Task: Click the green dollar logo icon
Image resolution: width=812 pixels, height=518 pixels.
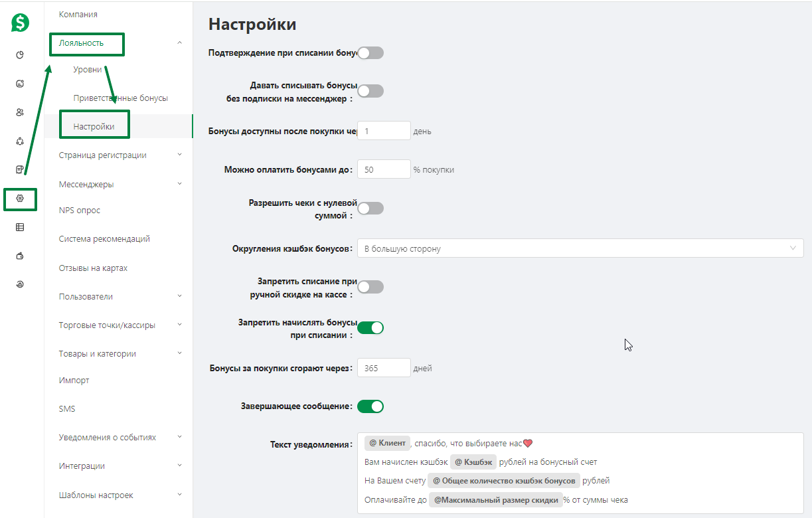Action: tap(20, 23)
